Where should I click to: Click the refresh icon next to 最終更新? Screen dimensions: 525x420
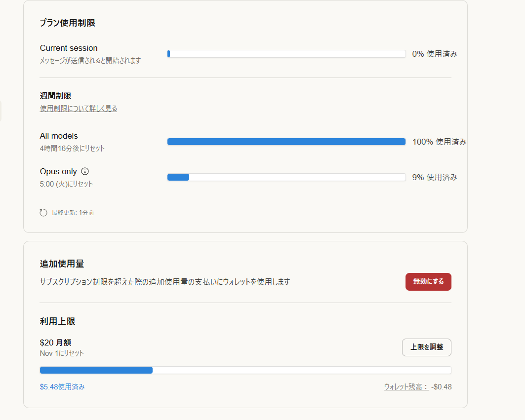(43, 213)
